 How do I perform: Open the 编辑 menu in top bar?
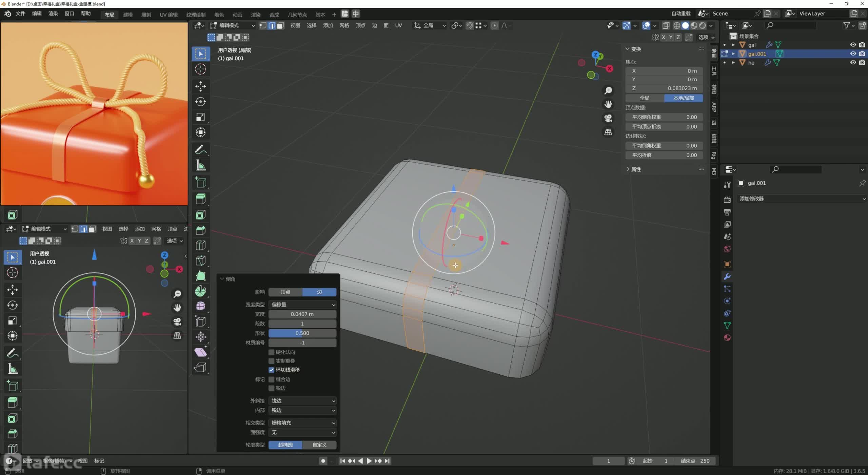(37, 14)
